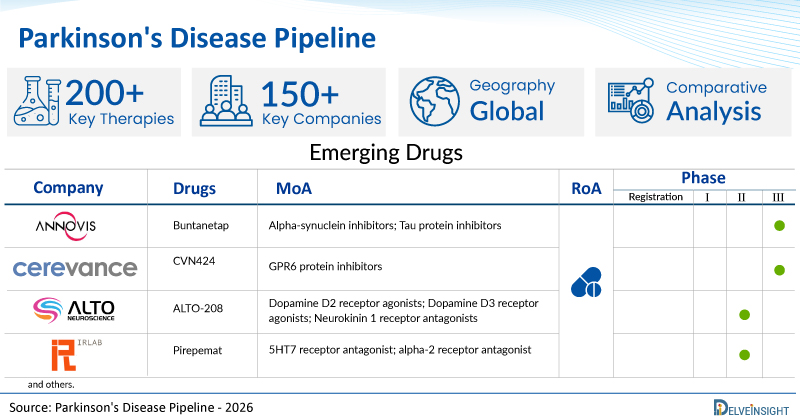Click the green Phase III dot for CVN424
This screenshot has width=800, height=420.
pos(779,270)
